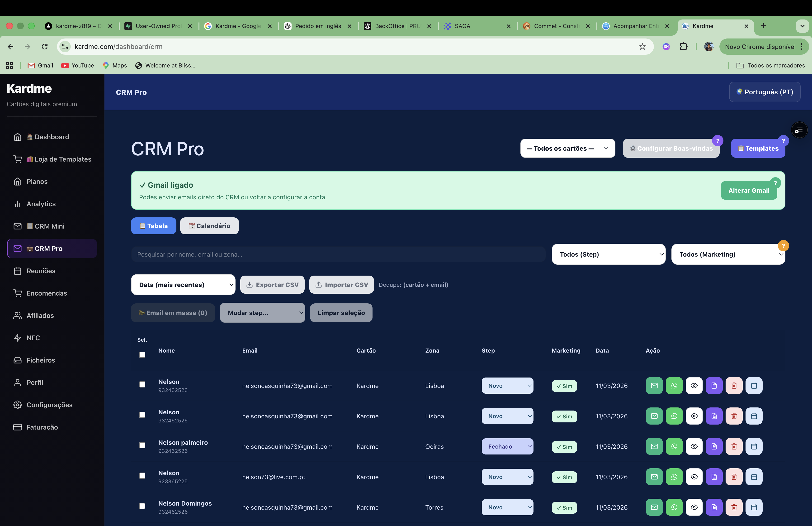Screen dimensions: 812x526
Task: Tick the select-all checkbox in table header
Action: 142,355
